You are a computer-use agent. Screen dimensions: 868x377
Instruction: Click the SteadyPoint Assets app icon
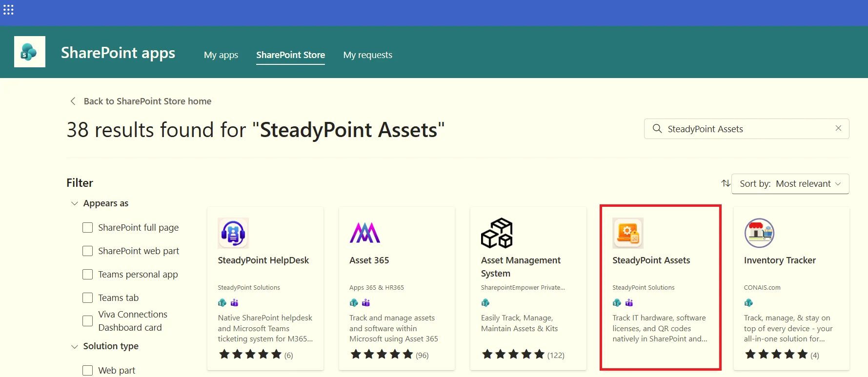coord(628,233)
